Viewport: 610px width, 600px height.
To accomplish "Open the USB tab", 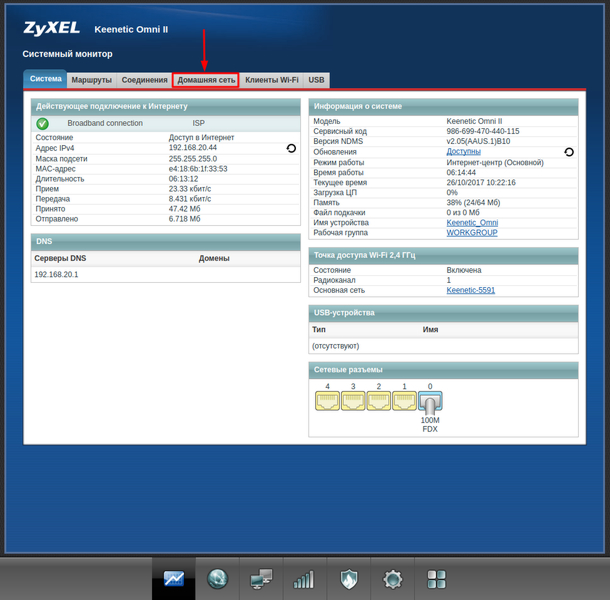I will pyautogui.click(x=316, y=80).
